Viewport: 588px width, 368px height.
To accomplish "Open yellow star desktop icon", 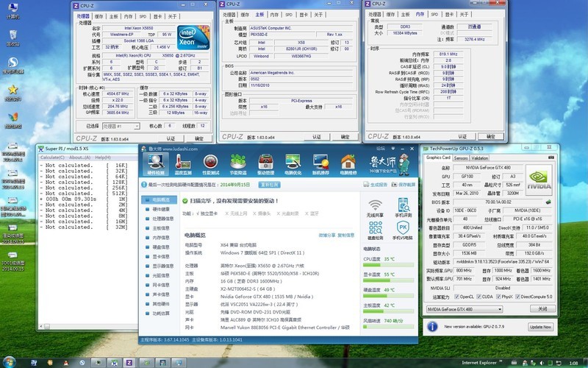I will point(13,93).
